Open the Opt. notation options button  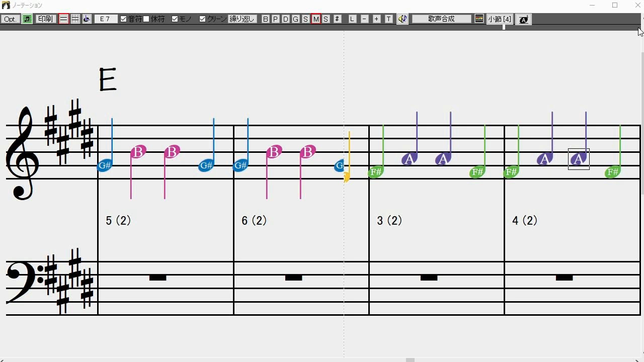tap(10, 19)
